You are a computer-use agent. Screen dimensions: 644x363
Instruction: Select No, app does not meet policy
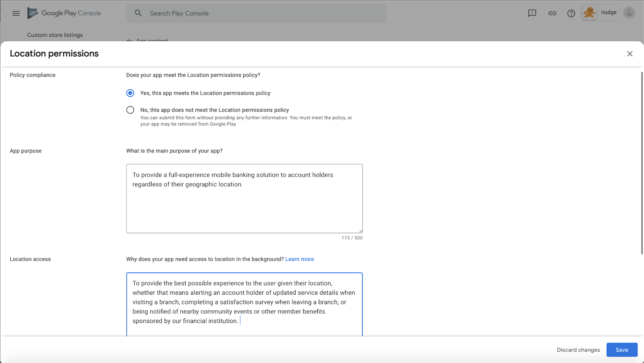coord(130,110)
